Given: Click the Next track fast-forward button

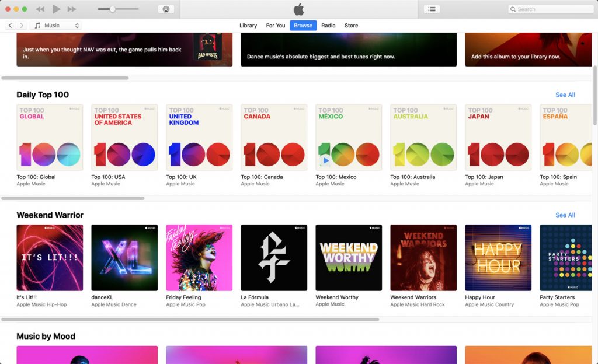Looking at the screenshot, I should click(x=71, y=9).
